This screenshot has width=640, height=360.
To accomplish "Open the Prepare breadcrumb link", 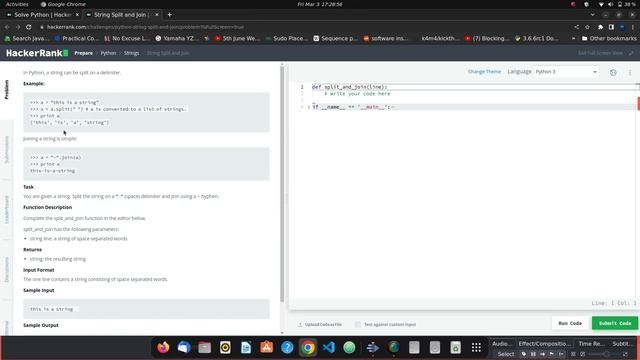I will tap(83, 53).
